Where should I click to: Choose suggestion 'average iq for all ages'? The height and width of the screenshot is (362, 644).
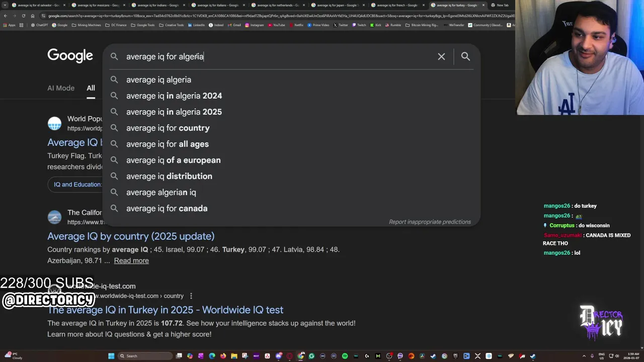[291, 144]
